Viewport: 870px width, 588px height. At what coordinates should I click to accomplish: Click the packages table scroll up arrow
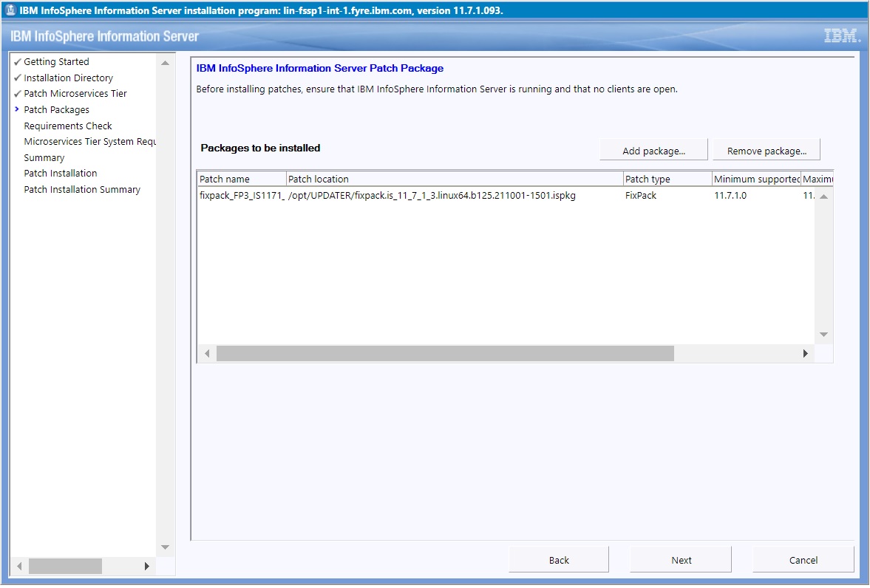pyautogui.click(x=824, y=196)
